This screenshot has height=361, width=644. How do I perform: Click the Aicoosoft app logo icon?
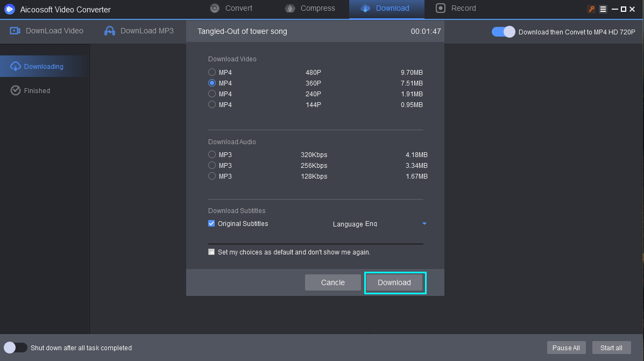click(10, 9)
